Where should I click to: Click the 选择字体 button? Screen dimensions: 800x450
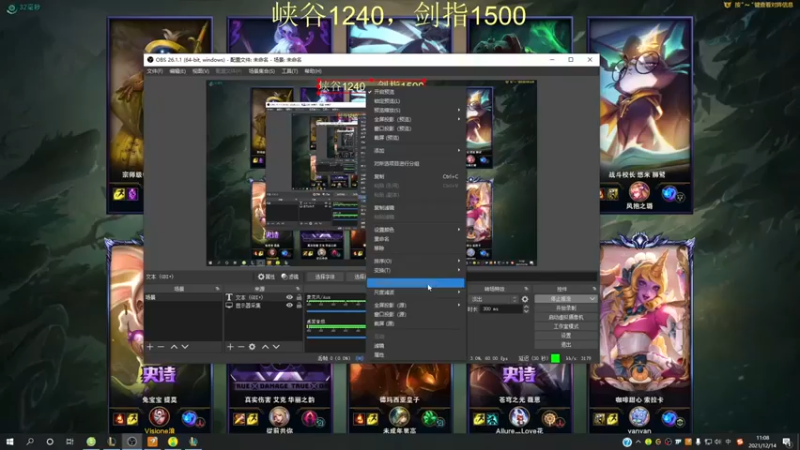pos(325,277)
